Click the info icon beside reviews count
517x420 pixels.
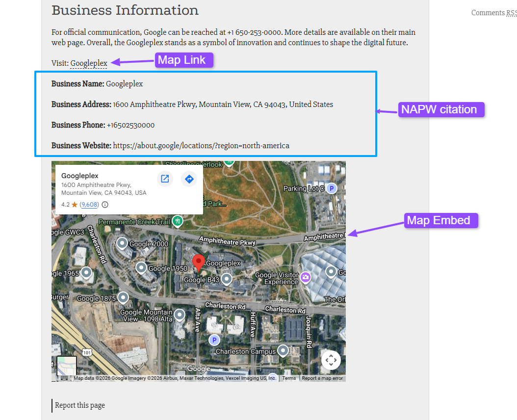pos(105,205)
